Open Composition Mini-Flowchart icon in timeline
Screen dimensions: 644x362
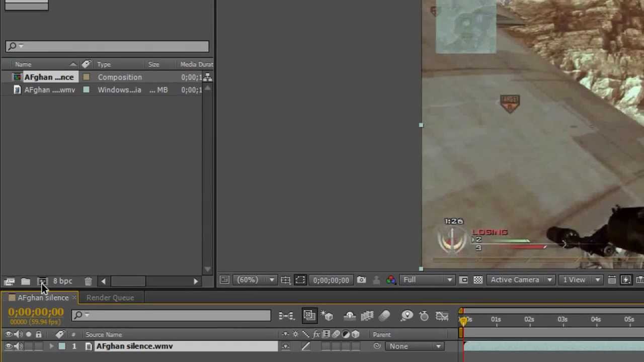point(286,316)
